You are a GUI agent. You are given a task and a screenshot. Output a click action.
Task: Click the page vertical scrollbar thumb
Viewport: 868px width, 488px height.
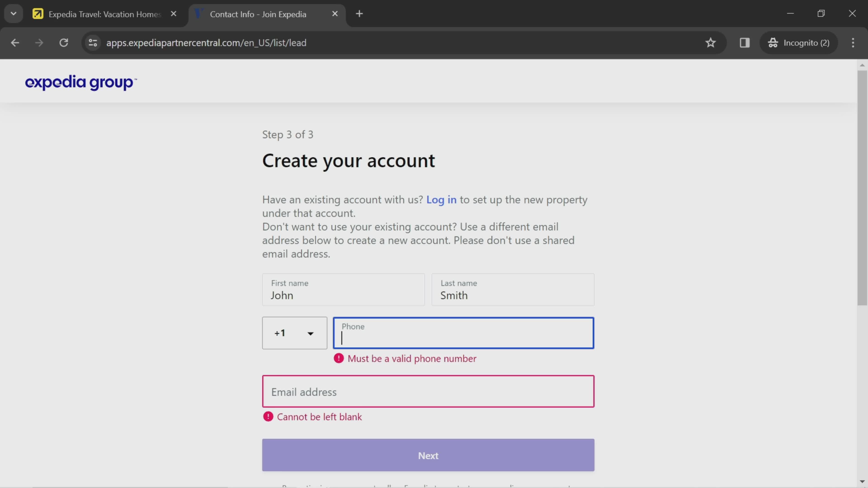(862, 188)
